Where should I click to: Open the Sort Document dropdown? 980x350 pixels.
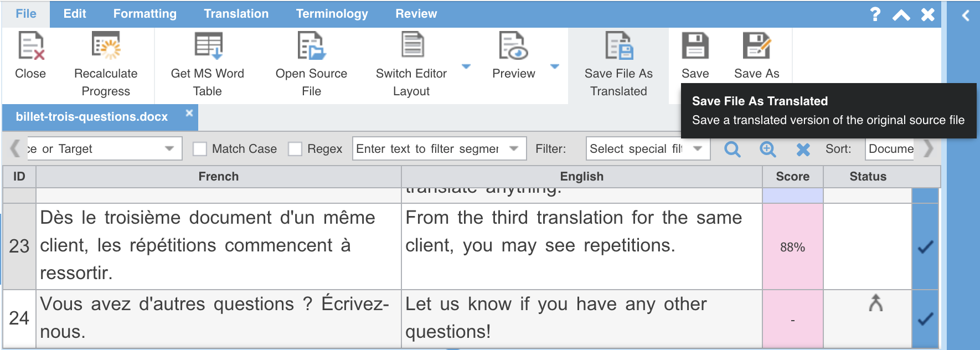pyautogui.click(x=890, y=148)
